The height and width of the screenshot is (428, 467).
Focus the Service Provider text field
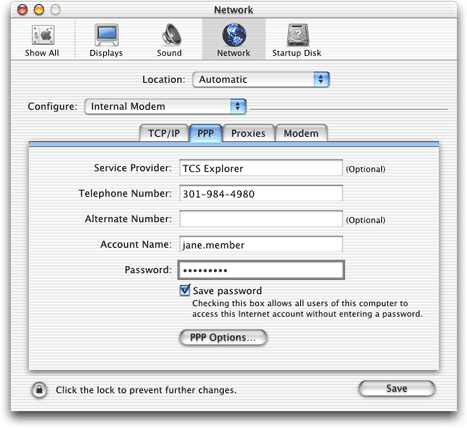[261, 168]
